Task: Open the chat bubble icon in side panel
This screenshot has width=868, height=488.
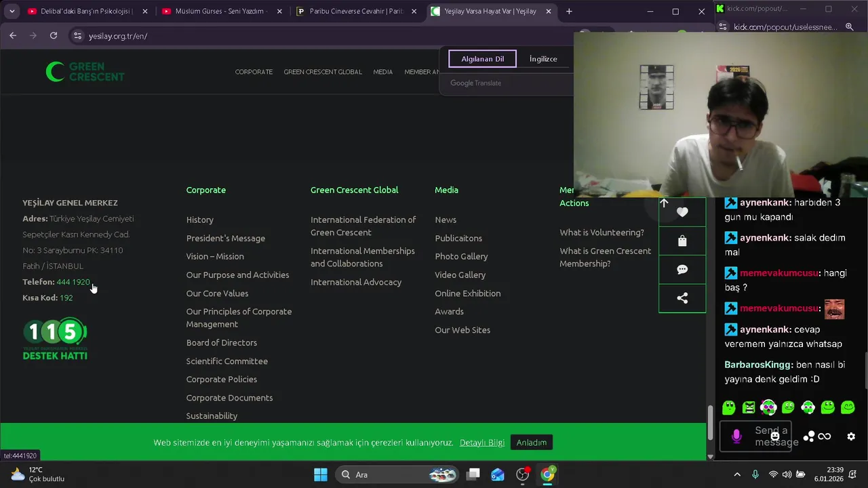Action: (682, 269)
